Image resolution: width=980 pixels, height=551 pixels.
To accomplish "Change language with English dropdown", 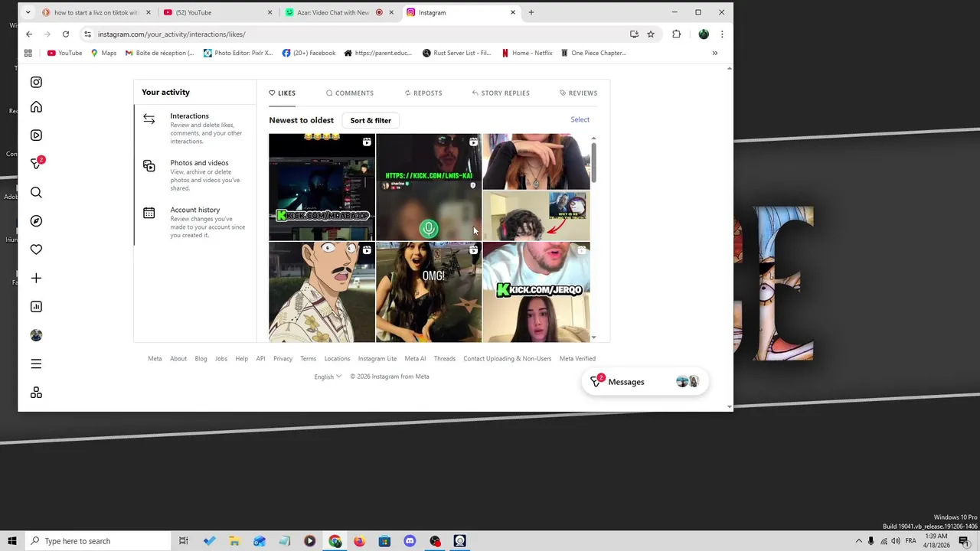I will tap(328, 377).
